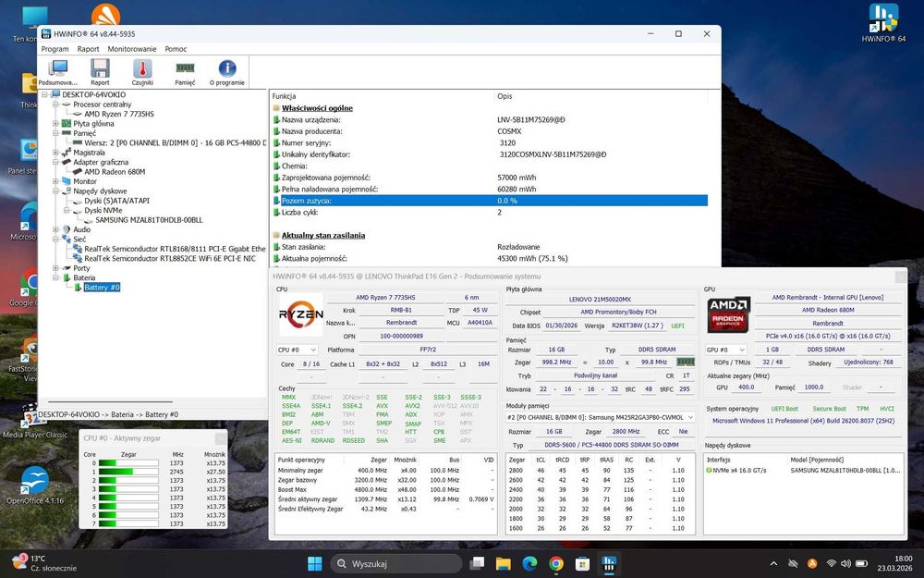
Task: Open File Explorer from the taskbar
Action: tap(503, 564)
